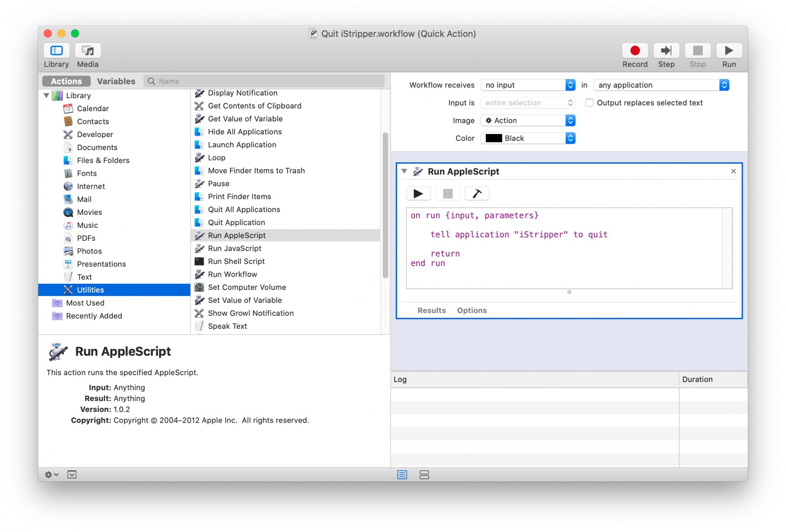Toggle the description panel visibility button
Screen dimensions: 786x532
(72, 475)
